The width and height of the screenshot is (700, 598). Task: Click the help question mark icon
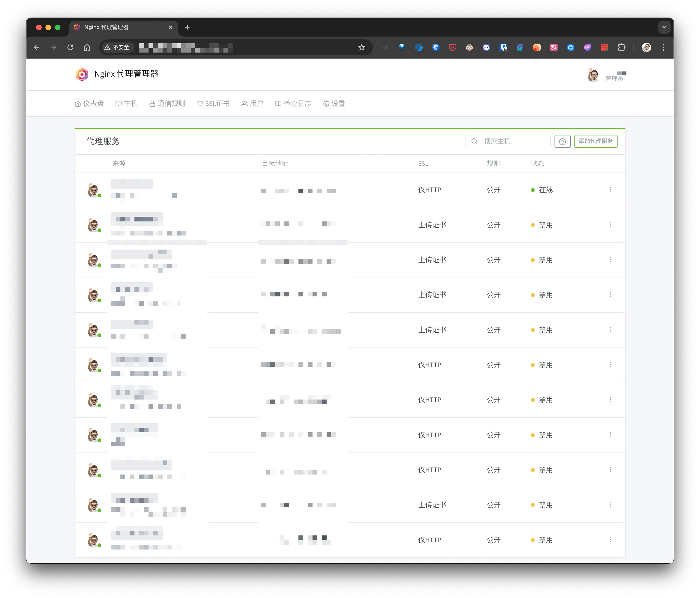562,142
